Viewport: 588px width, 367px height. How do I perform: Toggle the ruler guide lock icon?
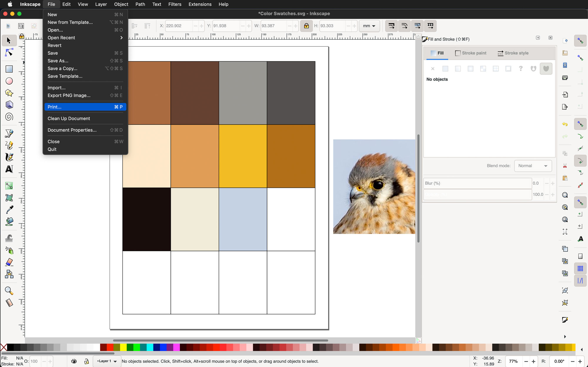[x=22, y=36]
